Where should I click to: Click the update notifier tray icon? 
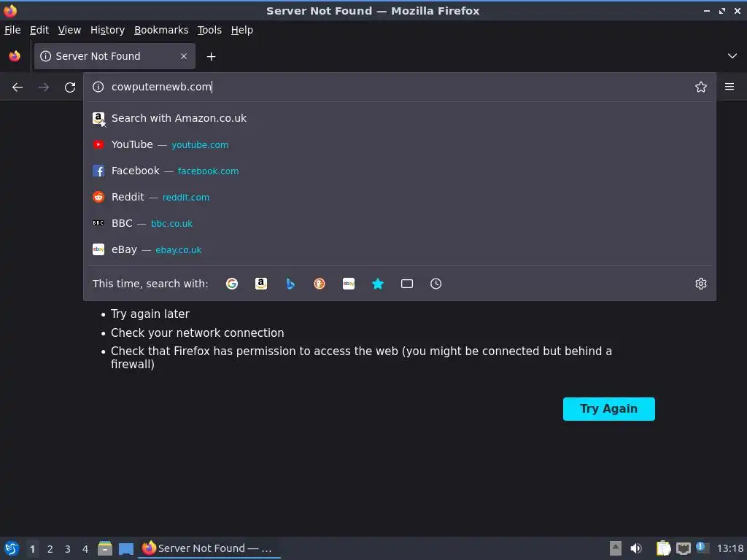pyautogui.click(x=701, y=547)
